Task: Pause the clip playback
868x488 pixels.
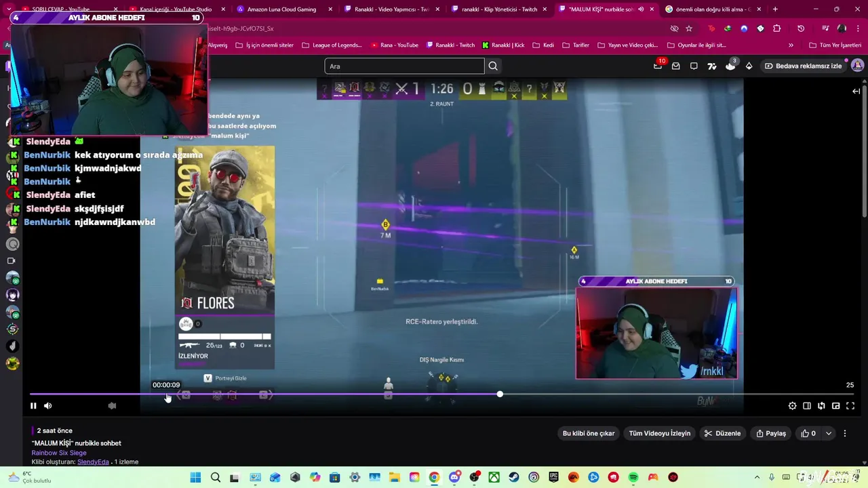Action: click(x=33, y=406)
